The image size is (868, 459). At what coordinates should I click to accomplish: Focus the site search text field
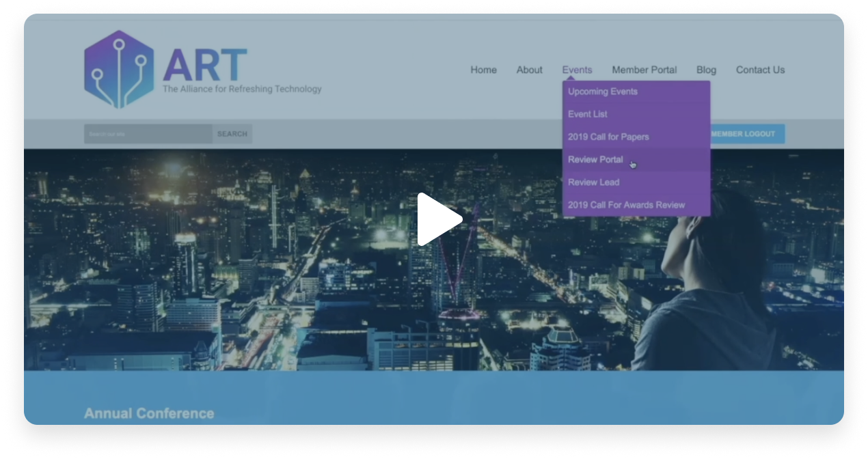pos(148,134)
